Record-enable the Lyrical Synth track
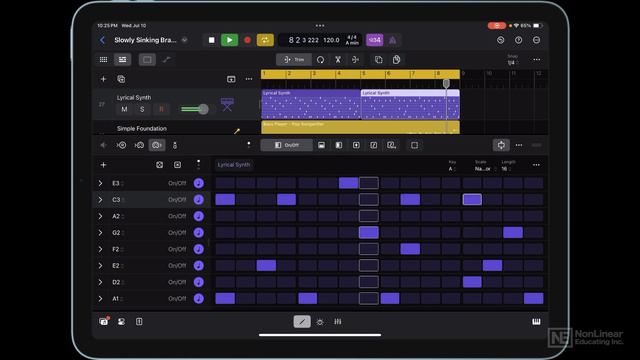The width and height of the screenshot is (640, 360). 161,109
